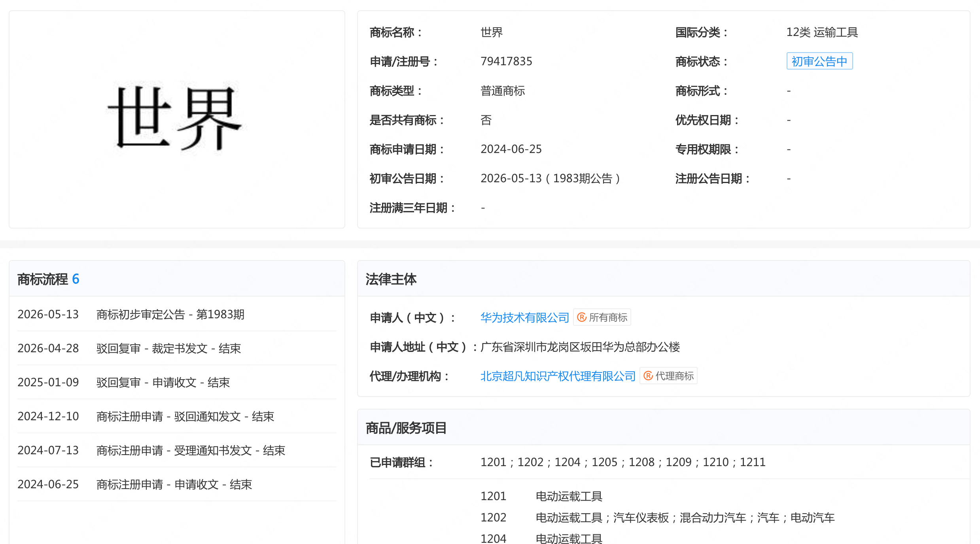Viewport: 980px width, 544px height.
Task: Select flow row 驳回复审 - 裁定书发文 - 结束
Action: [177, 348]
